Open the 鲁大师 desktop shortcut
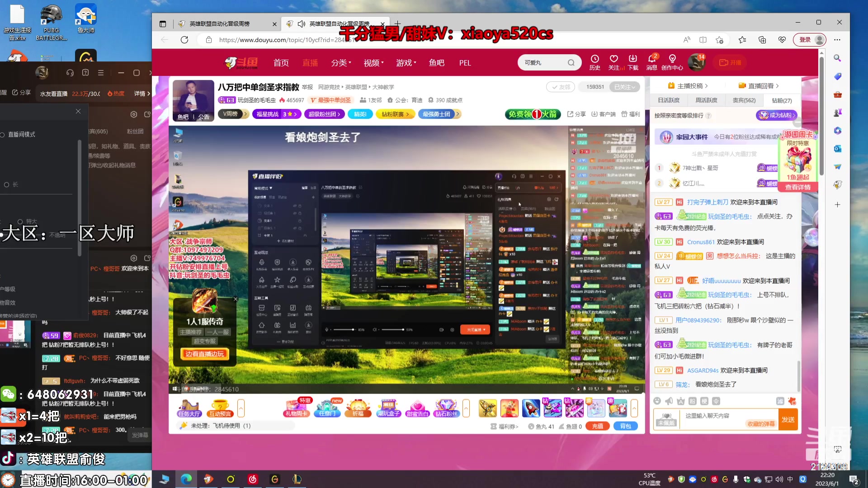The width and height of the screenshot is (868, 488). click(86, 19)
